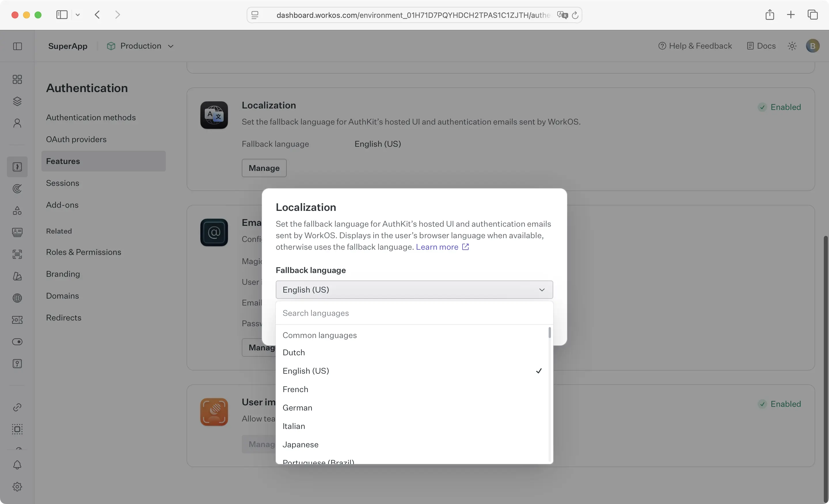Select English (US) in the language list
This screenshot has width=829, height=504.
(412, 371)
